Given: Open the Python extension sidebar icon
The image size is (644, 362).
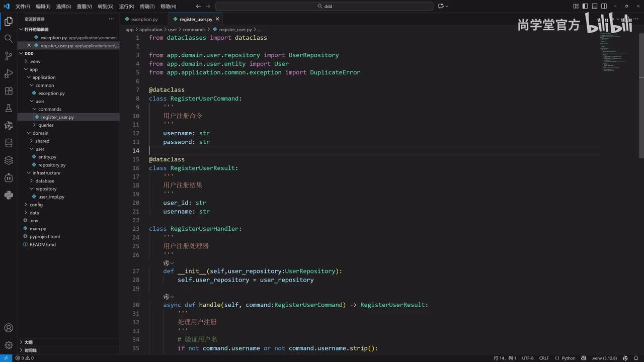Looking at the screenshot, I should click(x=9, y=195).
